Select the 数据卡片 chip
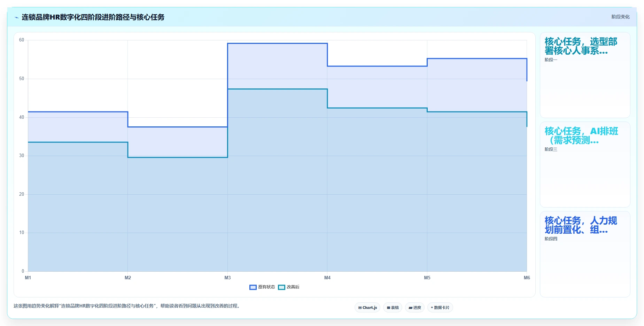 (440, 308)
